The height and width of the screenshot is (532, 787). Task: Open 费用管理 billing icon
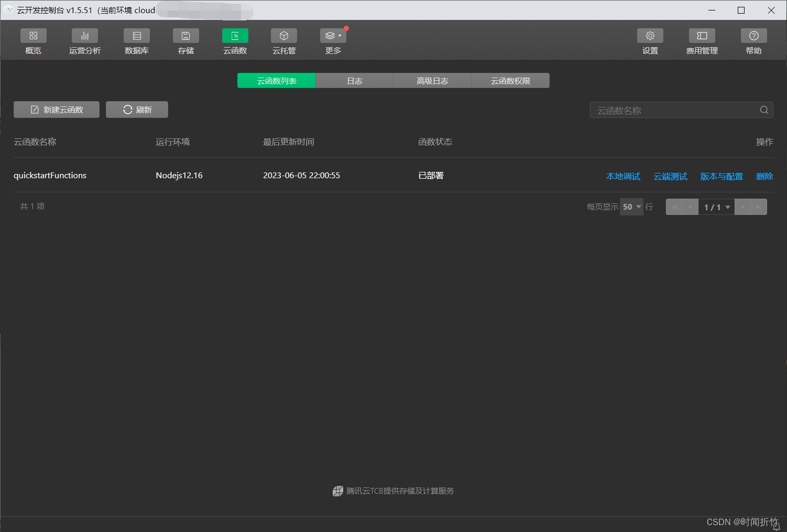(702, 36)
